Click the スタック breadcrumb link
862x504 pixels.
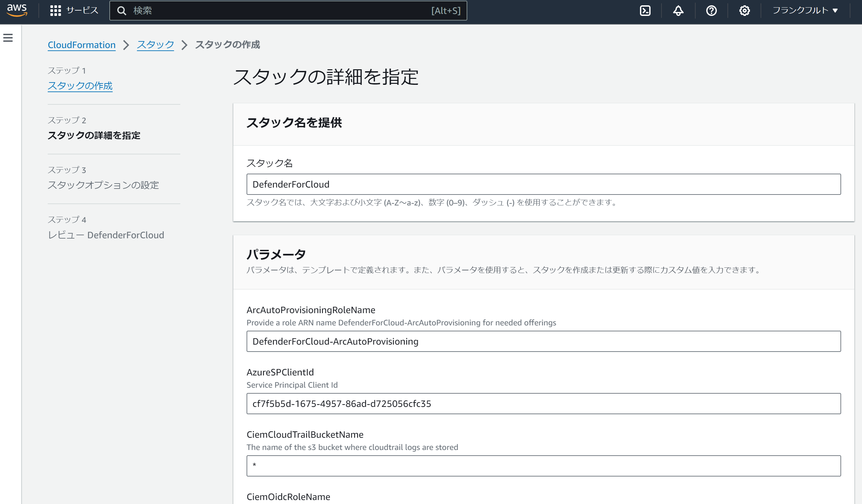tap(155, 45)
